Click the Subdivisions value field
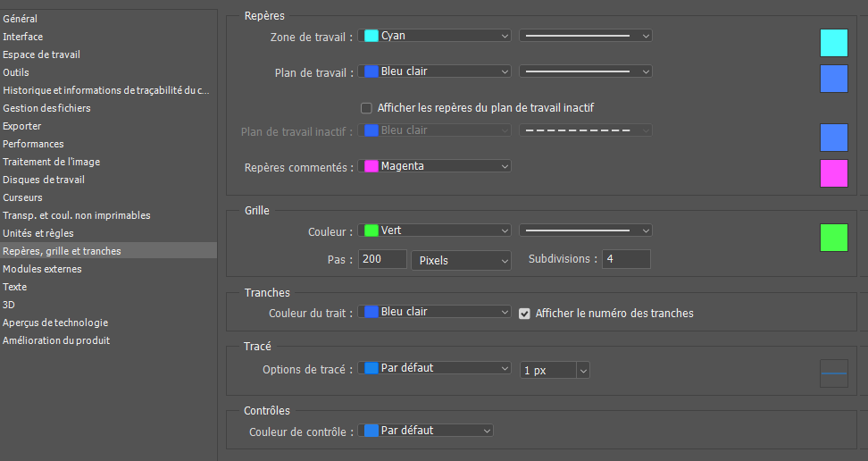 625,259
